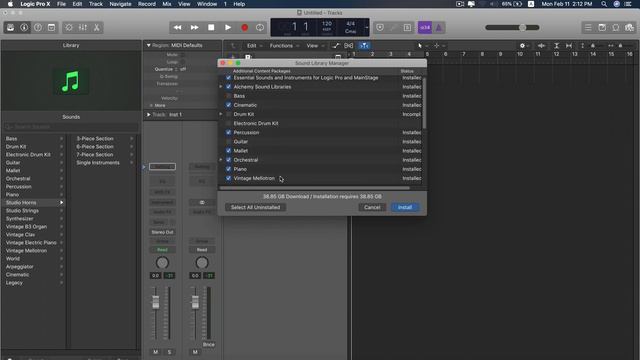This screenshot has width=640, height=360.
Task: Open the tracks area Functions dropdown
Action: pyautogui.click(x=284, y=46)
